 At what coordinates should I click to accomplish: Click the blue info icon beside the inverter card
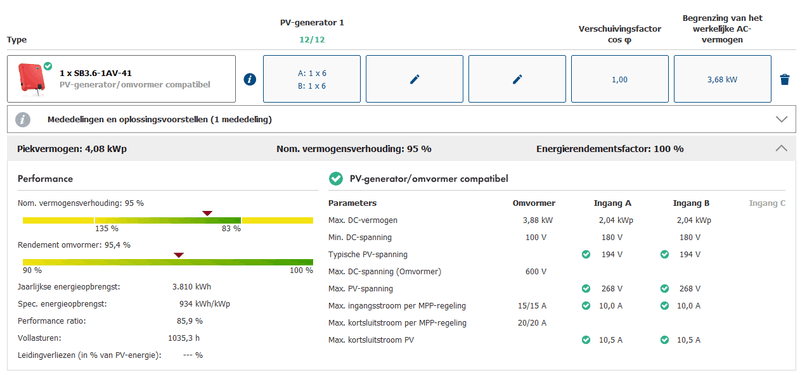[250, 79]
